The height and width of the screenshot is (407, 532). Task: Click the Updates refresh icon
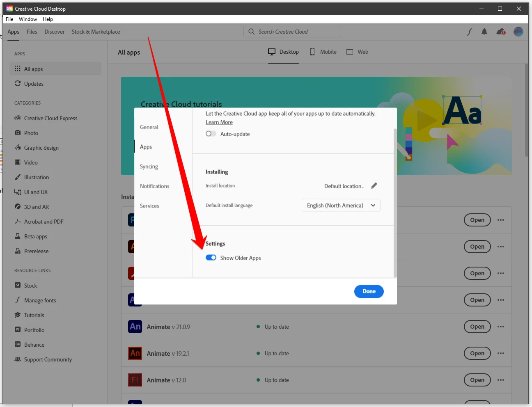pos(18,83)
